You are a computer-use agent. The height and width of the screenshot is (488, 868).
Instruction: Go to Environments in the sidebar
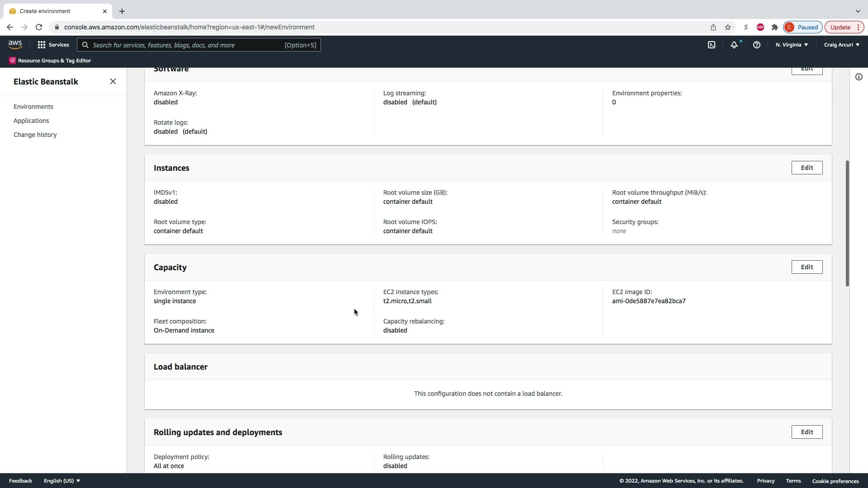pyautogui.click(x=33, y=107)
